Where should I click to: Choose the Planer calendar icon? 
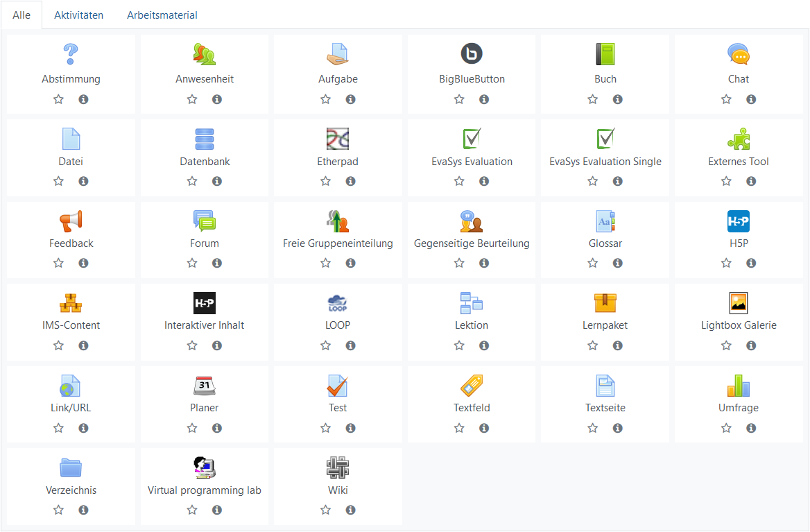click(x=205, y=386)
